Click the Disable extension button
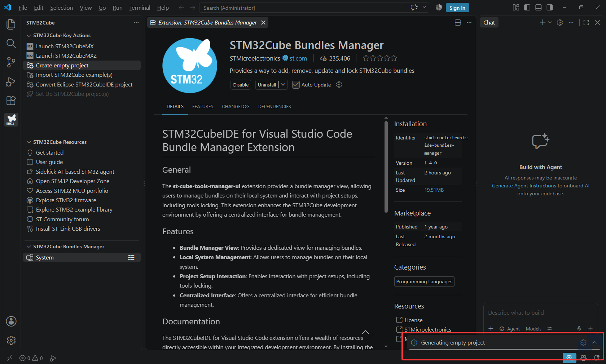 (x=241, y=85)
